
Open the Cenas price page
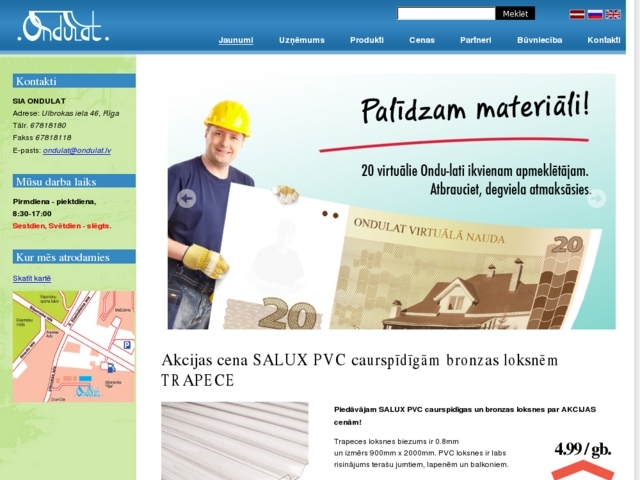pyautogui.click(x=422, y=40)
